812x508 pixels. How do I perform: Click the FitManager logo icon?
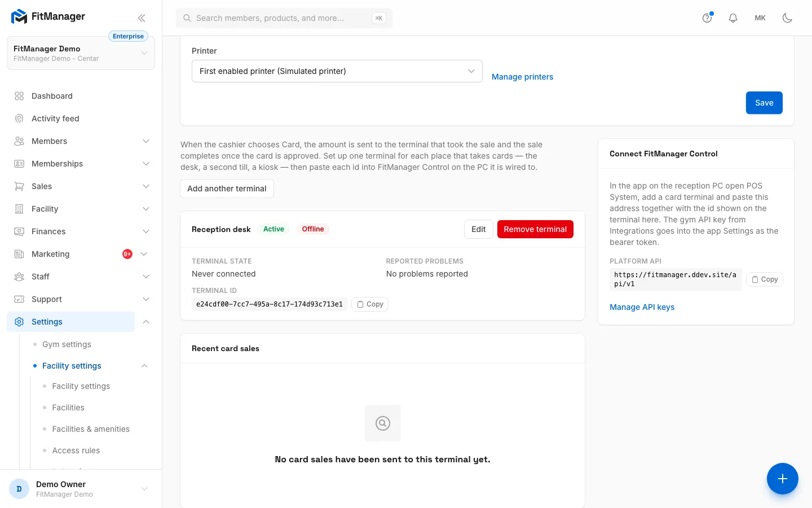coord(19,17)
